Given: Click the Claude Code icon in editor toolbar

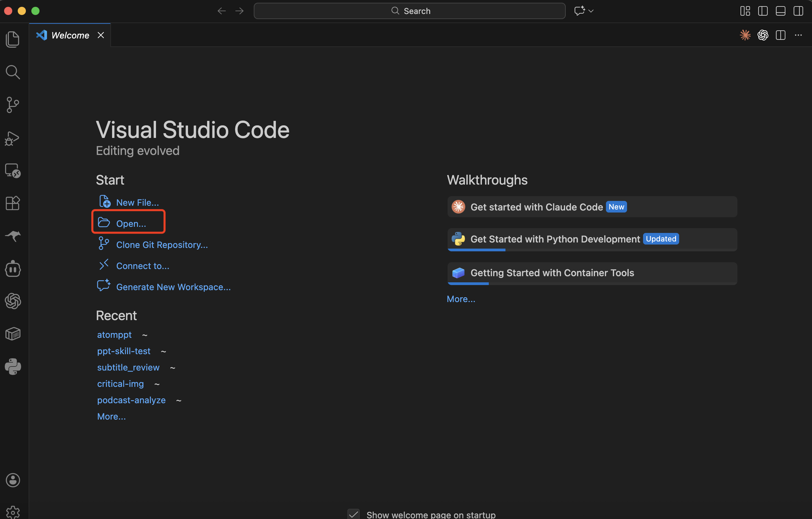Looking at the screenshot, I should (x=745, y=35).
